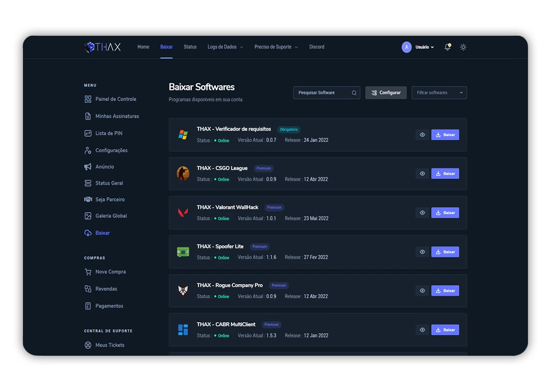This screenshot has width=550, height=392.
Task: Click the Painel de Controle grid icon
Action: [x=88, y=99]
